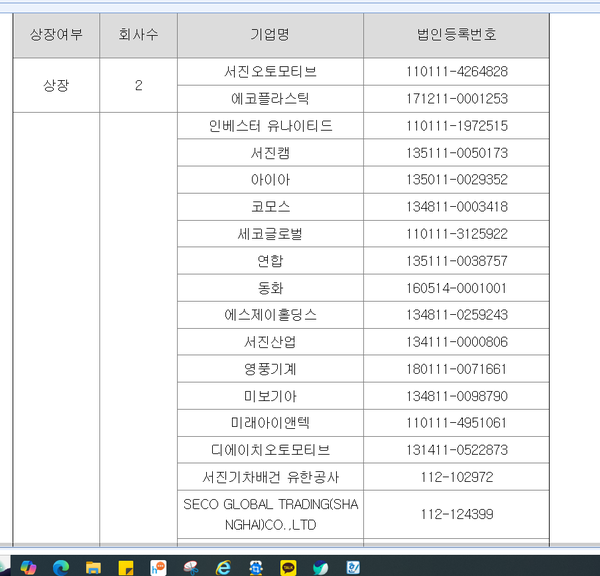
Task: Select the 동화 cell
Action: pos(270,288)
